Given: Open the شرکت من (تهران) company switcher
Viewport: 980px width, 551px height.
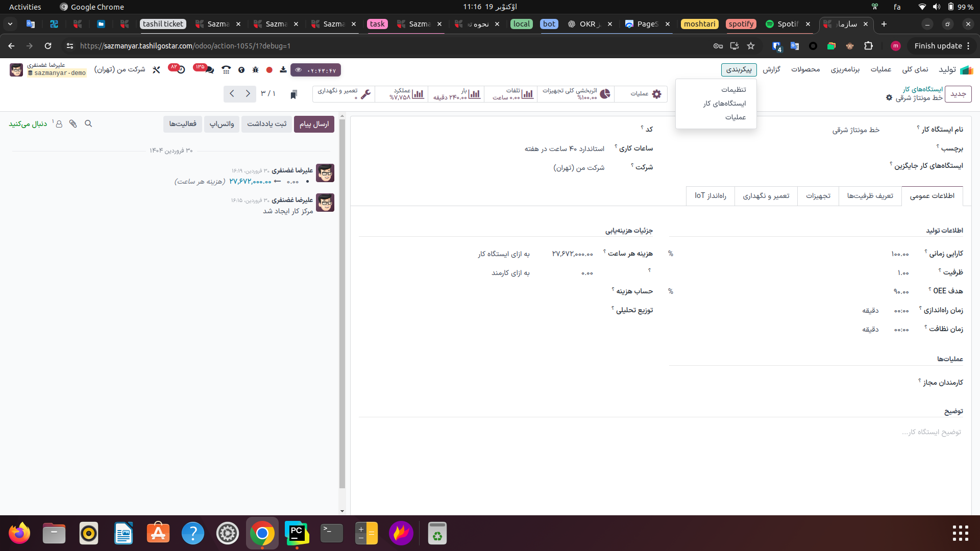Looking at the screenshot, I should click(119, 69).
